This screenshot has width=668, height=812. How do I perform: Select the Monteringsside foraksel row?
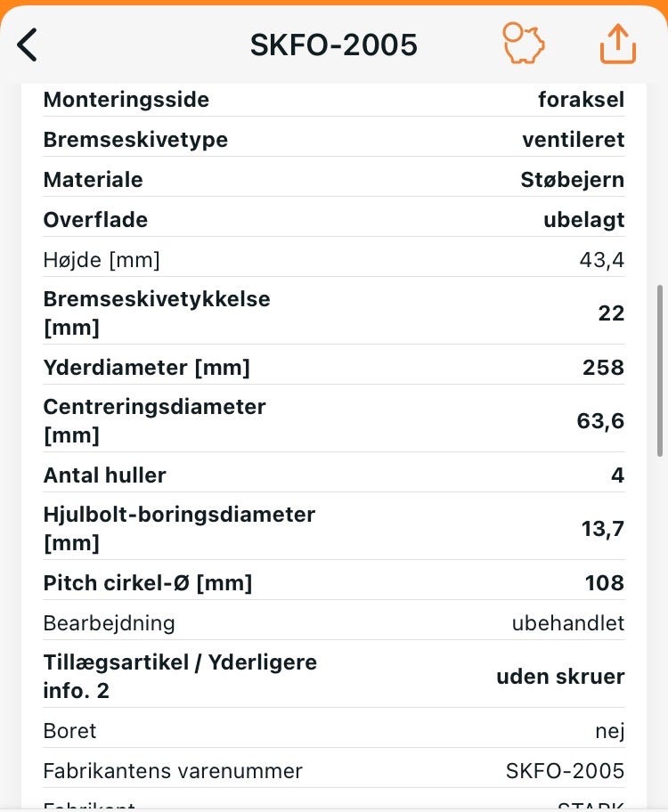(334, 100)
